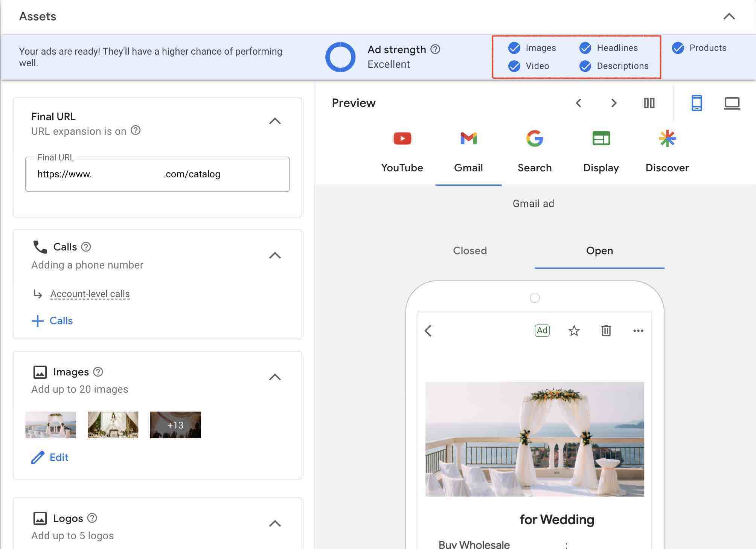Click the Products completion checkmark

point(678,48)
